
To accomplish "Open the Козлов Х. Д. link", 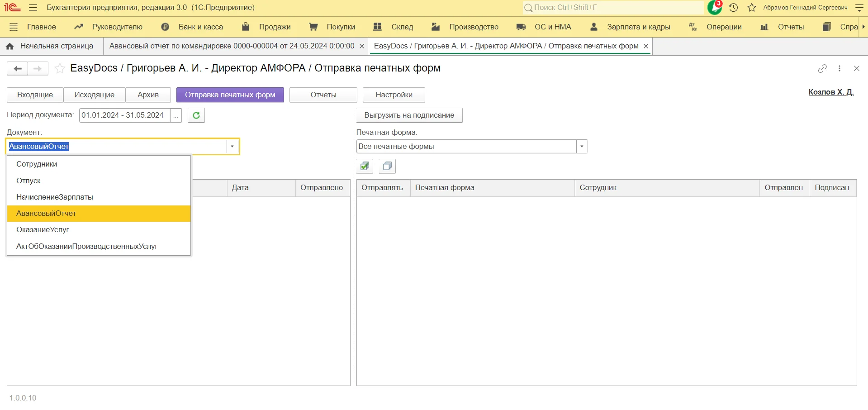I will [830, 92].
